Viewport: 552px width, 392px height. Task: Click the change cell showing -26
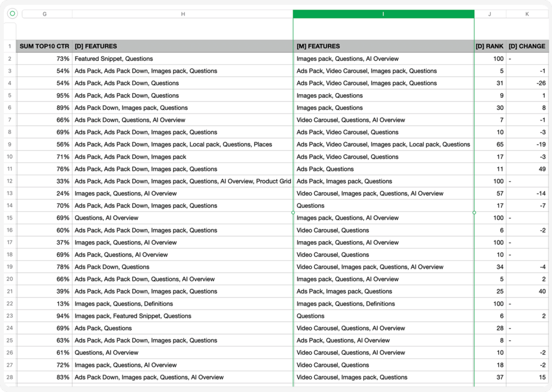527,83
